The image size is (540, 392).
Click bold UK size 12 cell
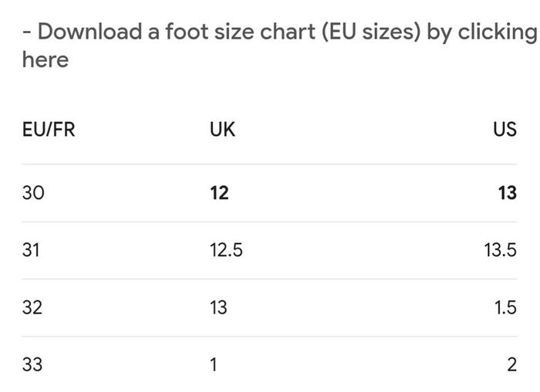click(x=219, y=193)
